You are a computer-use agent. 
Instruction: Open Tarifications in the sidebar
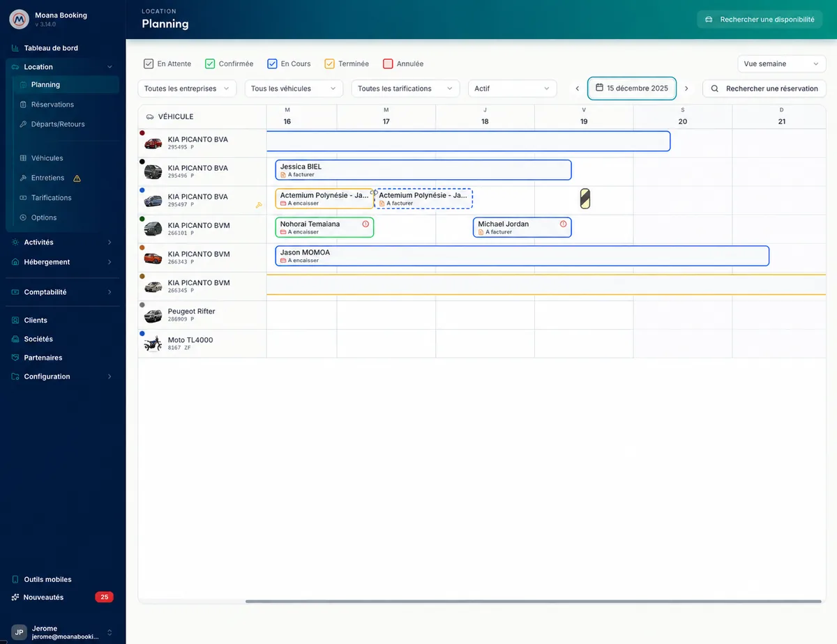click(x=51, y=198)
